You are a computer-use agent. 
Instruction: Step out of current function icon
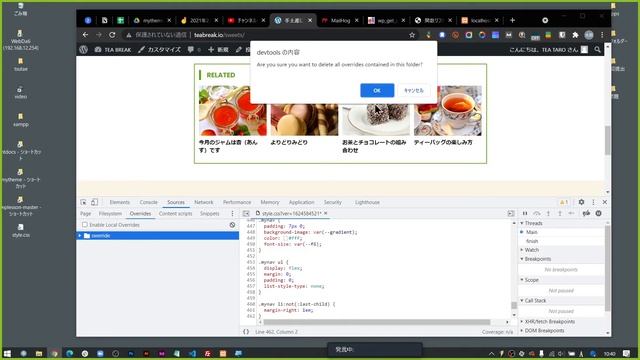tap(560, 213)
